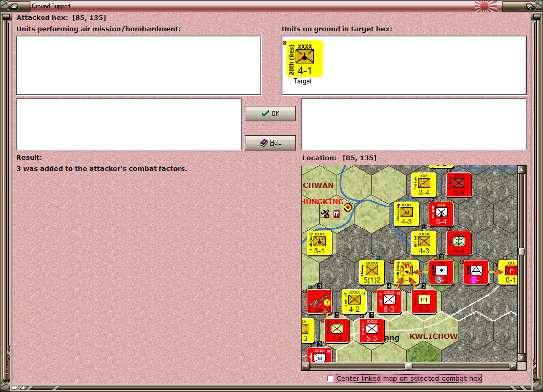The height and width of the screenshot is (392, 543).
Task: Select the yellow 4-2 infantry counter
Action: tap(354, 302)
